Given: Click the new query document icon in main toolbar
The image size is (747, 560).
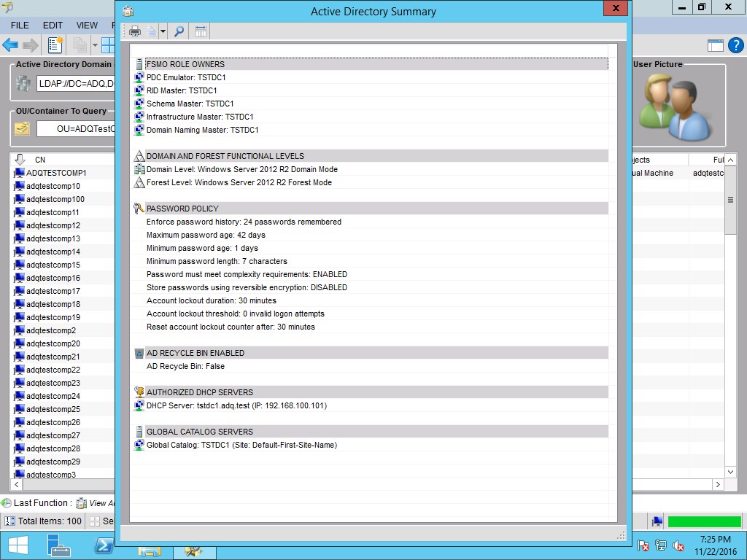Looking at the screenshot, I should click(x=55, y=45).
